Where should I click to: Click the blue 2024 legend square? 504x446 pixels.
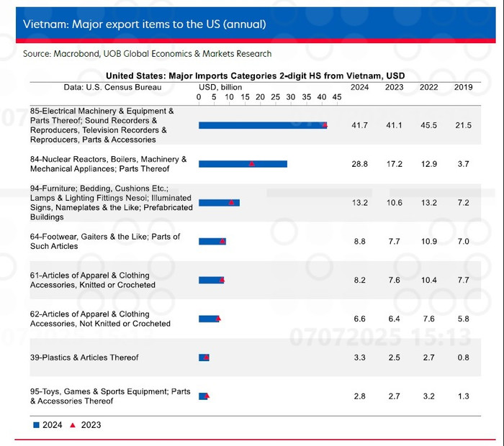coord(36,425)
